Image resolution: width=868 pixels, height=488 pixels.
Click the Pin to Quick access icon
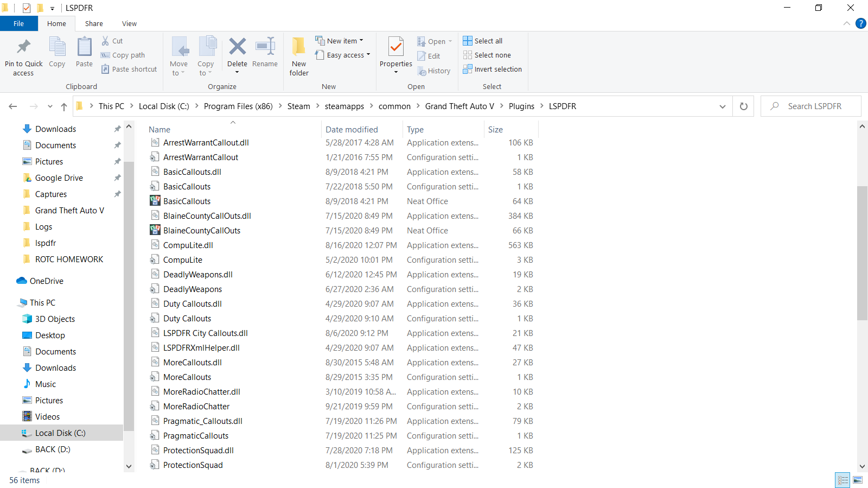[23, 48]
